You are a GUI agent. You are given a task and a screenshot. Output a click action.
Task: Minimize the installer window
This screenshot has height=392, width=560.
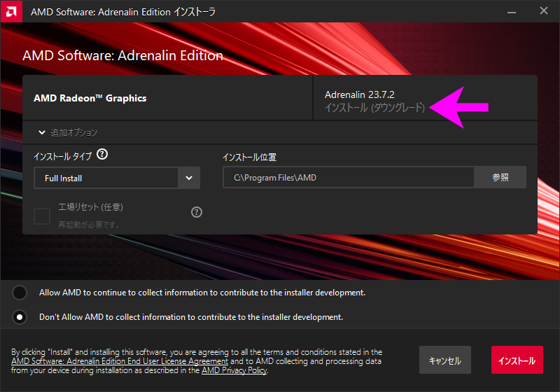[512, 12]
